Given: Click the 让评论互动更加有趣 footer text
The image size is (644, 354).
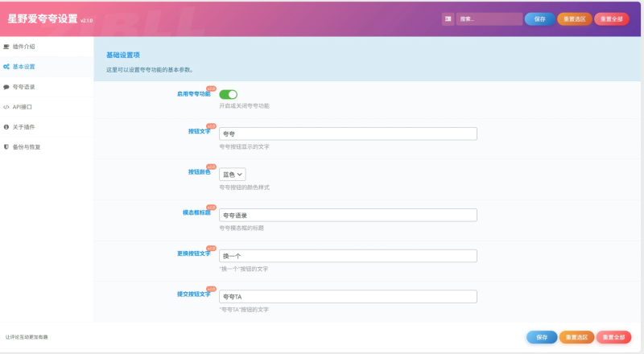Looking at the screenshot, I should point(27,337).
